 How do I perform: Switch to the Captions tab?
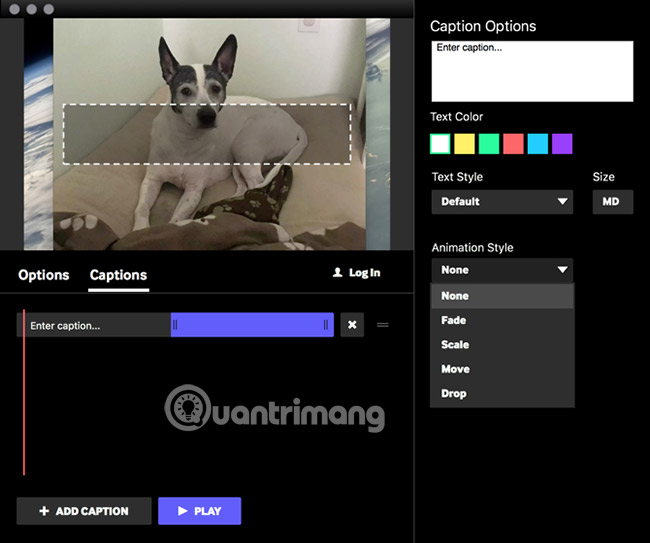tap(119, 275)
